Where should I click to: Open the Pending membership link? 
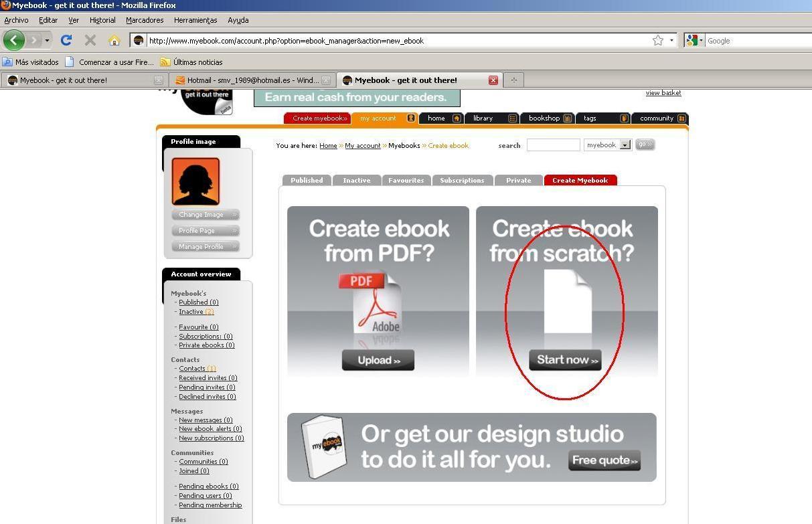click(210, 505)
